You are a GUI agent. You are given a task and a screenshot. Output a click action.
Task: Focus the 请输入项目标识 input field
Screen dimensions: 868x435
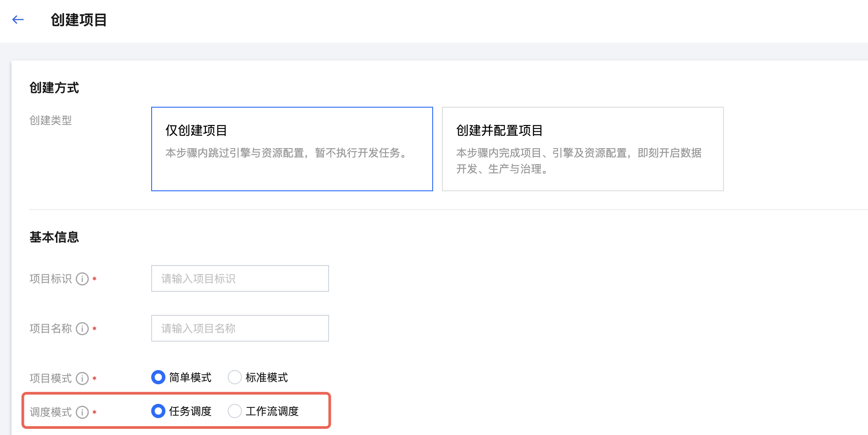pos(240,278)
